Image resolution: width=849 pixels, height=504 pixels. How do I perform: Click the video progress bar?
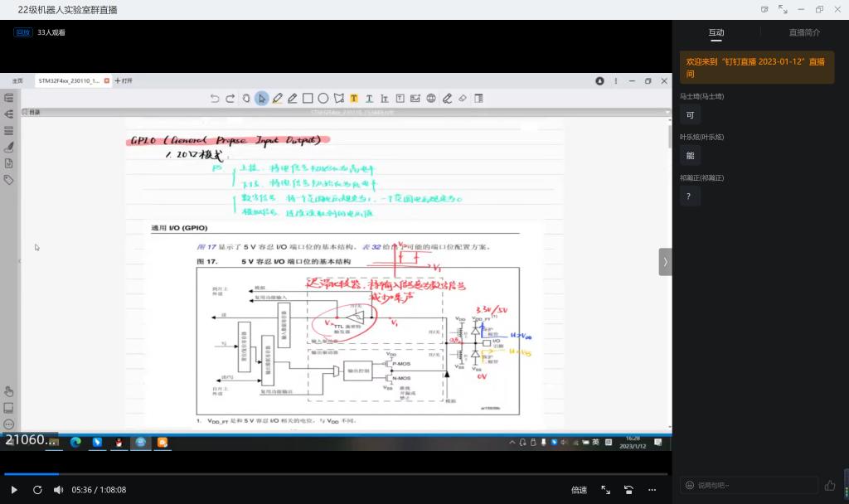tap(332, 474)
